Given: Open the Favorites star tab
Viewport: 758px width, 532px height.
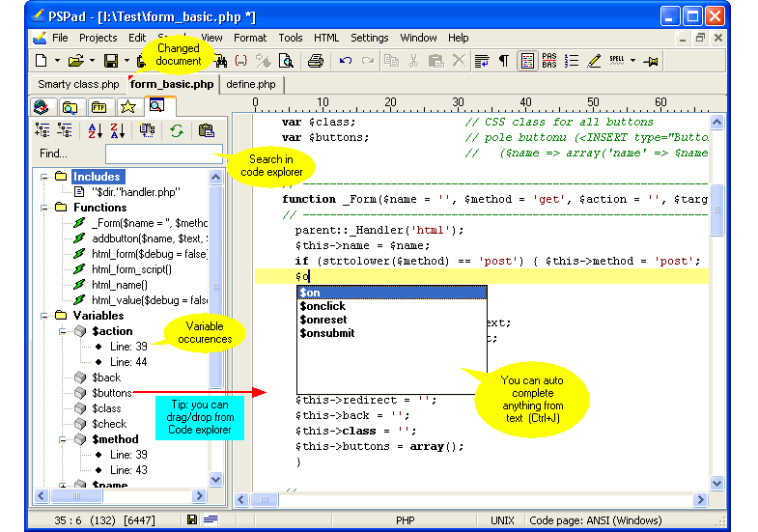Looking at the screenshot, I should 128,107.
